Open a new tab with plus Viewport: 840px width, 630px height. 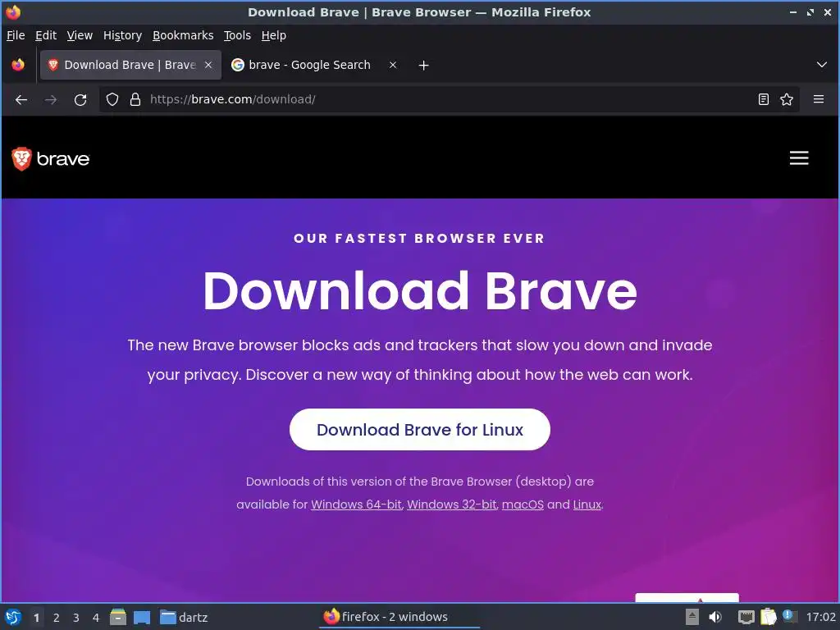click(423, 66)
